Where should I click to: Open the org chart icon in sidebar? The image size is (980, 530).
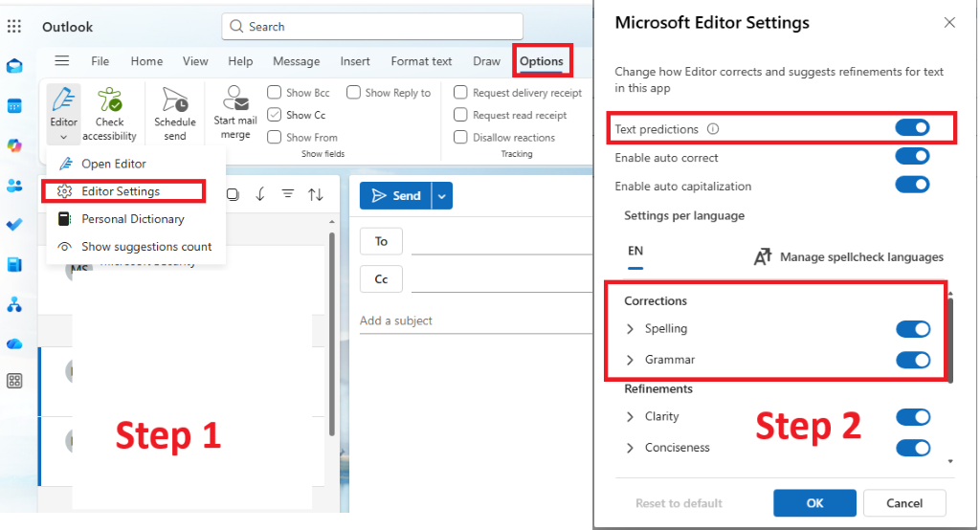point(14,304)
